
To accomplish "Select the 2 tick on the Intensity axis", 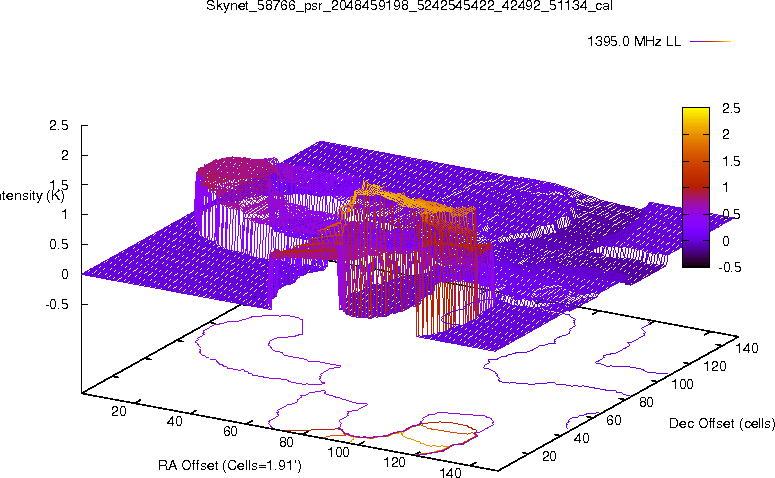I will (65, 155).
